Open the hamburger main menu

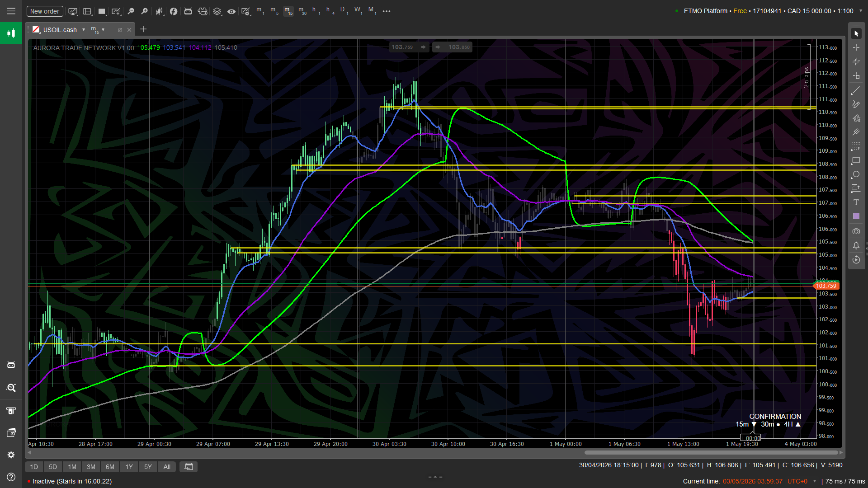pos(11,11)
